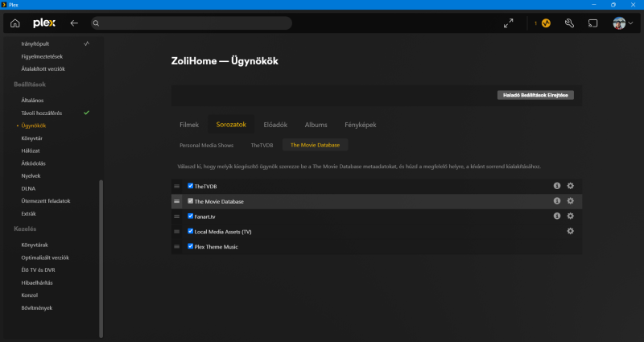This screenshot has height=342, width=644.
Task: Click the Irányítópult activity pulse icon
Action: pyautogui.click(x=86, y=43)
